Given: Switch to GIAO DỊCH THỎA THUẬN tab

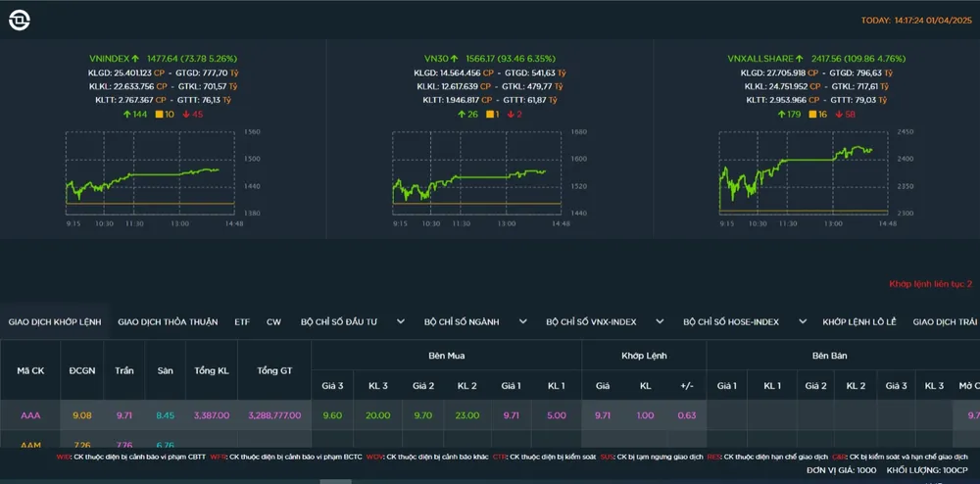Looking at the screenshot, I should coord(167,321).
